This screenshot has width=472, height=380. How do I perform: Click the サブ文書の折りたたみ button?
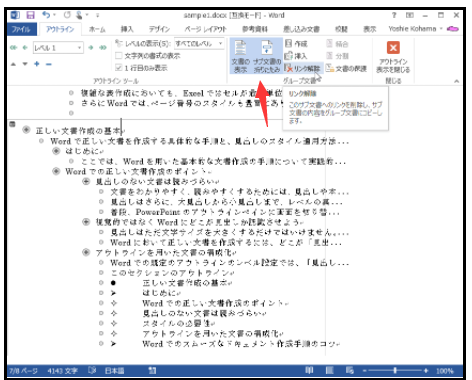[267, 56]
